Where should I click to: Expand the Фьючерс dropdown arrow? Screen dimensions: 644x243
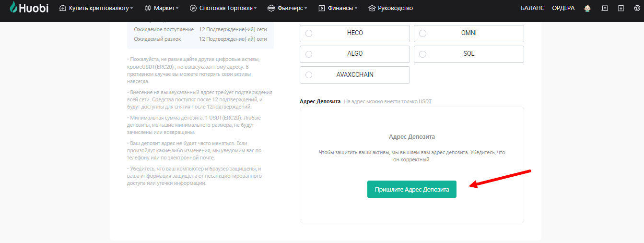[306, 9]
